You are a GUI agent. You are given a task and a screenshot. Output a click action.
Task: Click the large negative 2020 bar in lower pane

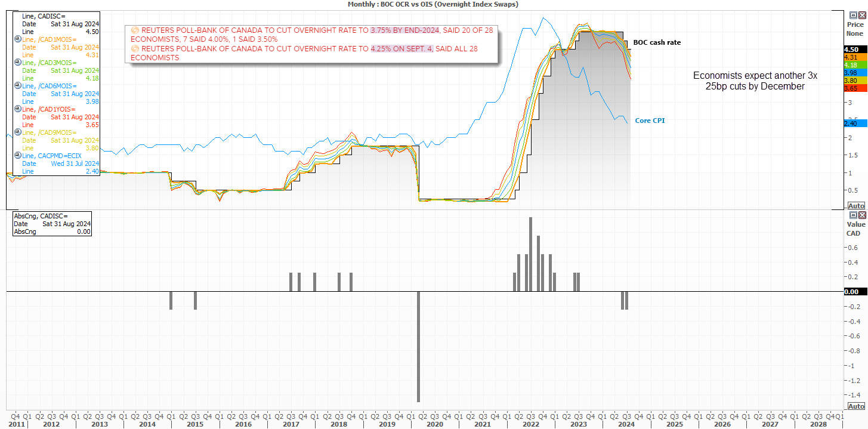418,347
